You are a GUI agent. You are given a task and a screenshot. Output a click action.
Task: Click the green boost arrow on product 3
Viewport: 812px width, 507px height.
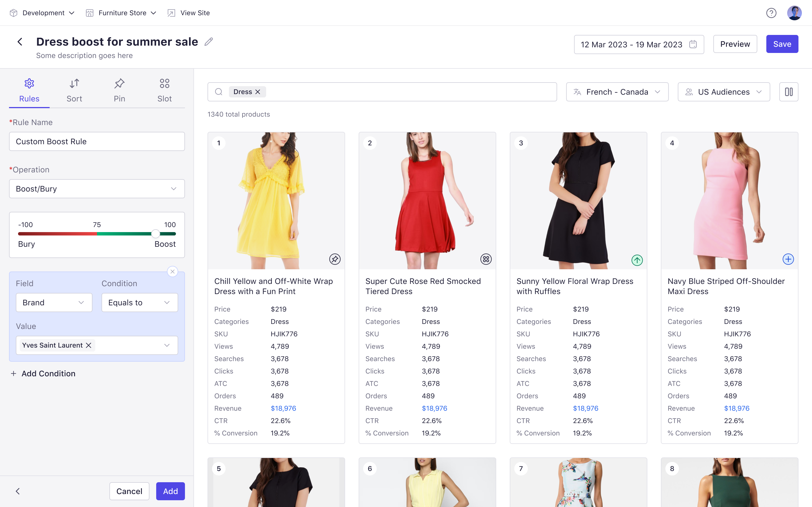pos(637,260)
